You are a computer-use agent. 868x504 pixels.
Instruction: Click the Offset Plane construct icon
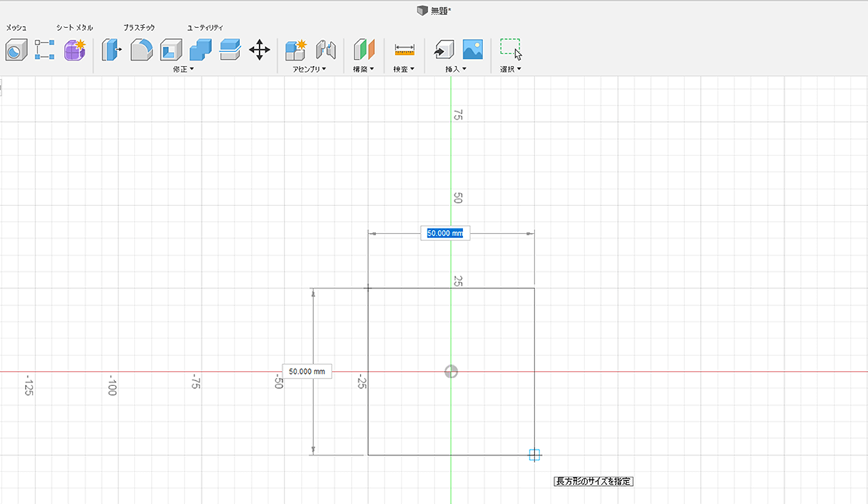point(364,50)
